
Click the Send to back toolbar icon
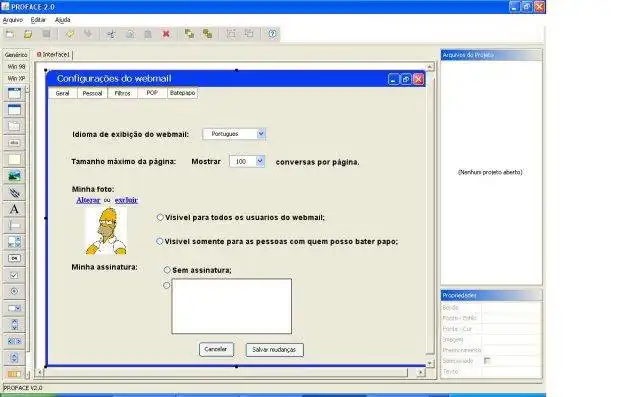pos(207,34)
